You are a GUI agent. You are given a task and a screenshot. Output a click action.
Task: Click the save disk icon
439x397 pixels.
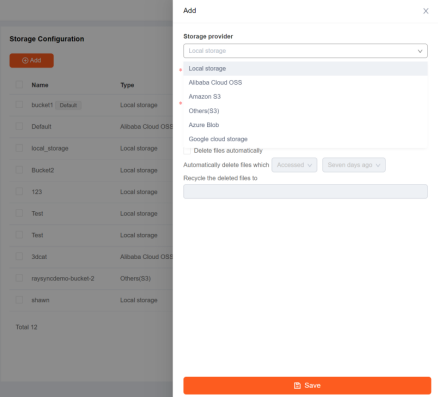297,386
